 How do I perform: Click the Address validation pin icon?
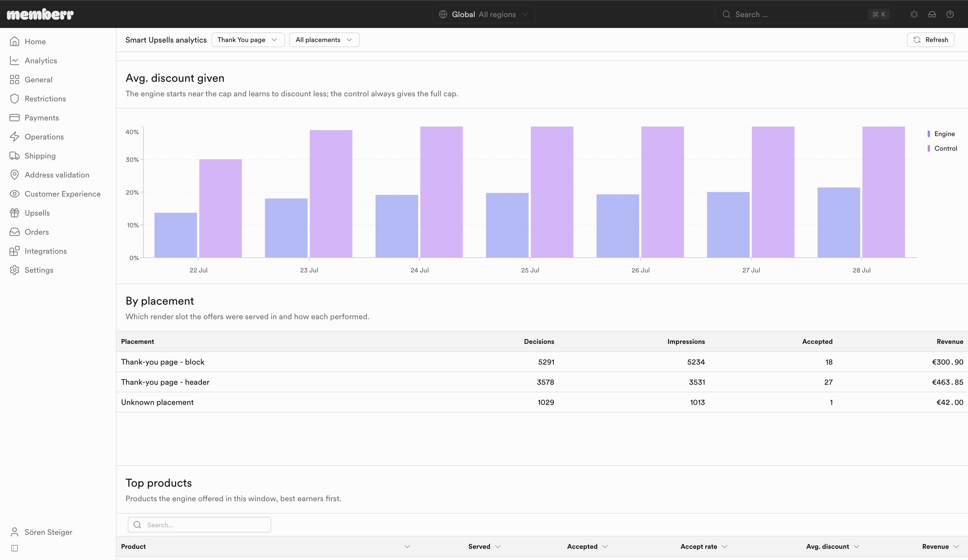(x=15, y=175)
